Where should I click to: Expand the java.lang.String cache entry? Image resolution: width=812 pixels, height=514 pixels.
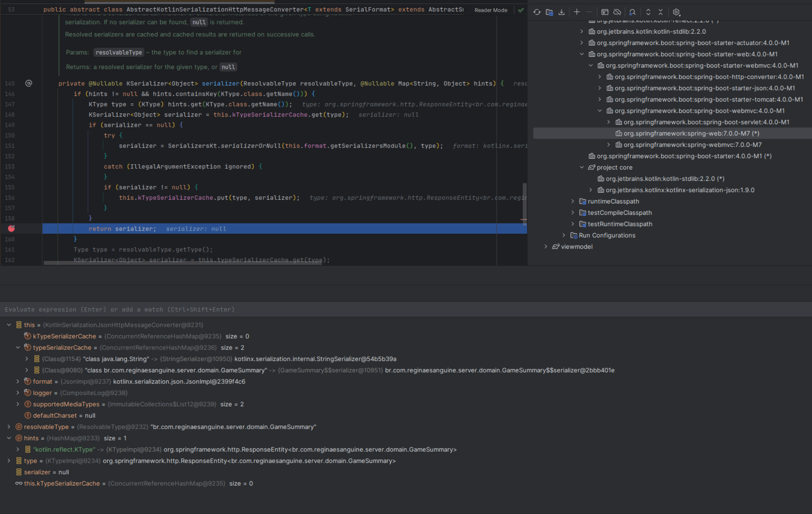pyautogui.click(x=27, y=359)
